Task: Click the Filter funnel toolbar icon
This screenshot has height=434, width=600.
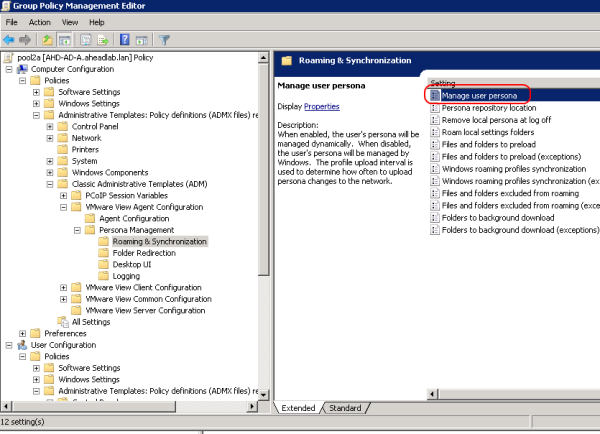Action: click(x=165, y=39)
